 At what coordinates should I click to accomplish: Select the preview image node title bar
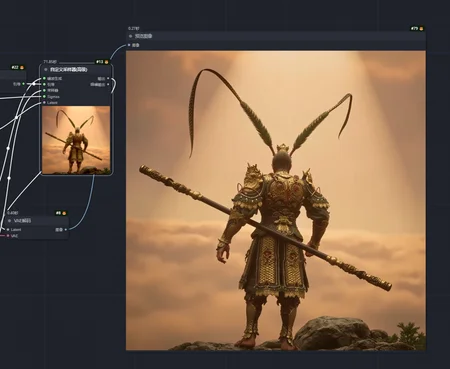tap(276, 36)
